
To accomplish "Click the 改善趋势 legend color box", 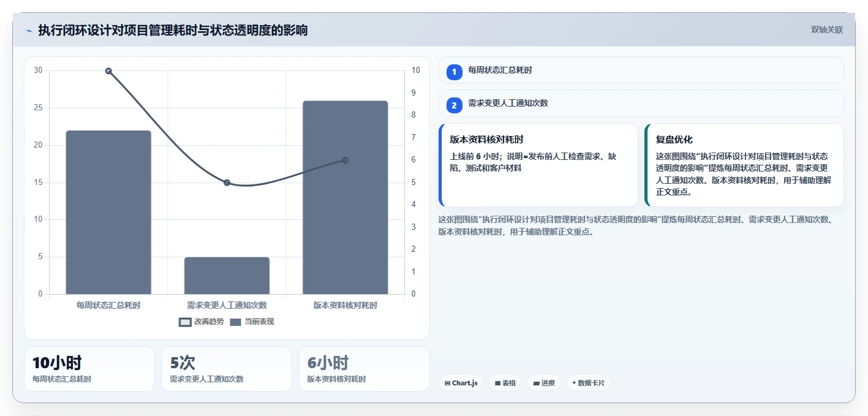I will point(186,322).
